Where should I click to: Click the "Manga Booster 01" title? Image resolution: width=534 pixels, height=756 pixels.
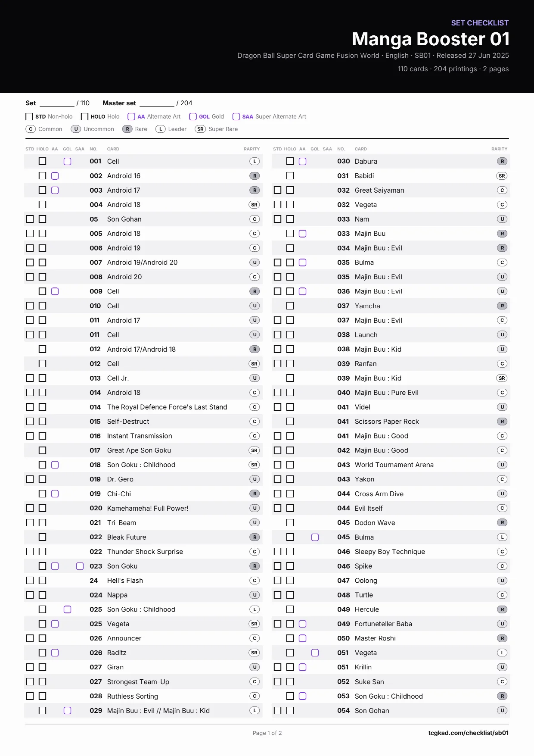431,39
